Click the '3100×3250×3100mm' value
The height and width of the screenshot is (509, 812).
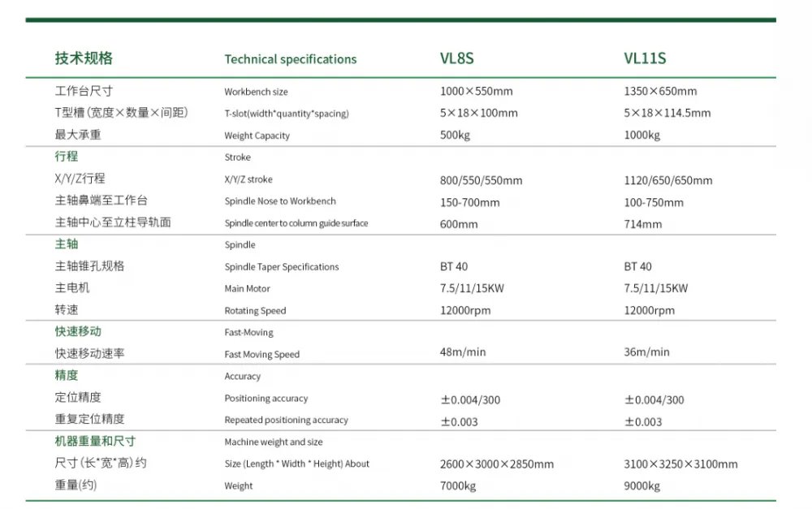680,464
